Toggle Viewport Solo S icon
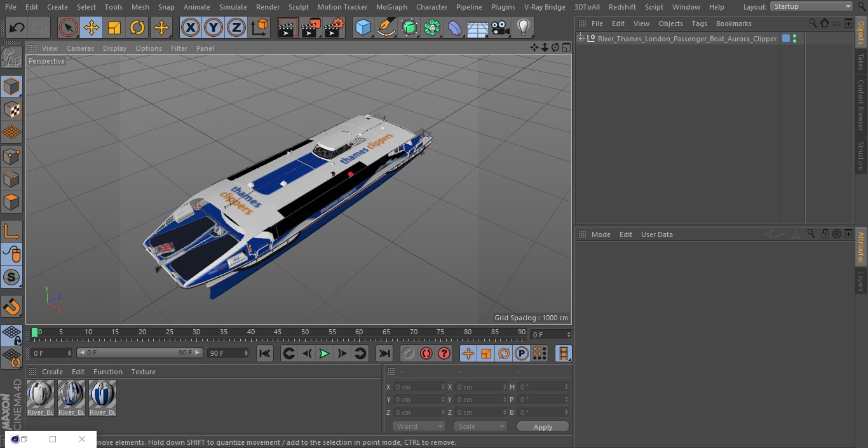 11,277
